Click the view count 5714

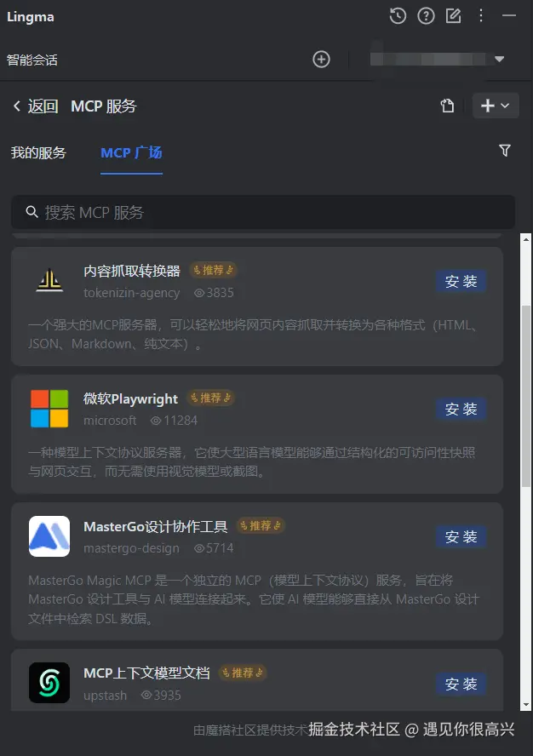pyautogui.click(x=214, y=548)
